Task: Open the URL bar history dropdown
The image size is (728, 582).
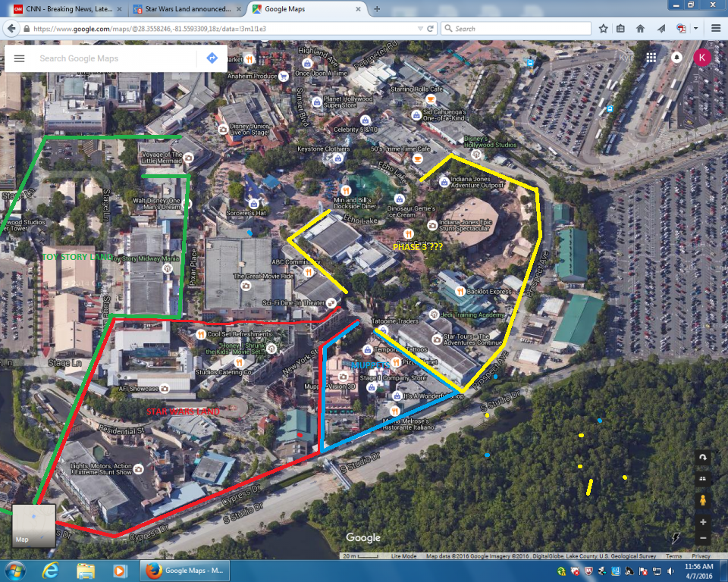Action: 419,28
